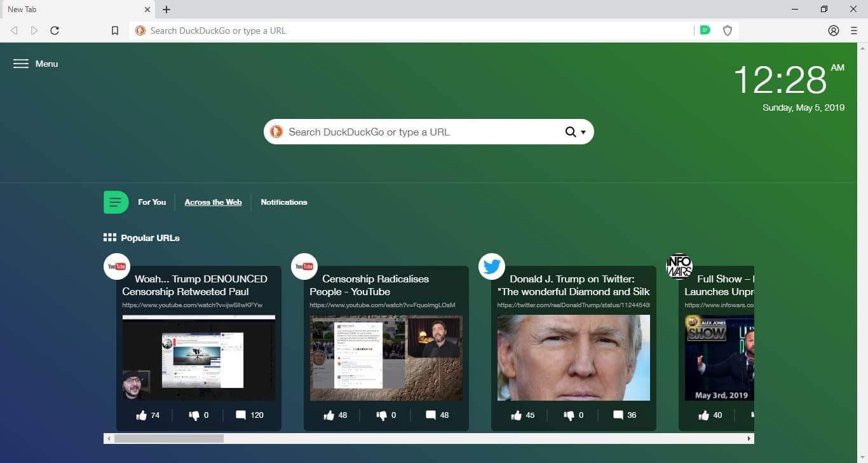Open 'Woah... Trump DENOUNCED Censorship' title
This screenshot has height=463, width=868.
tap(195, 285)
